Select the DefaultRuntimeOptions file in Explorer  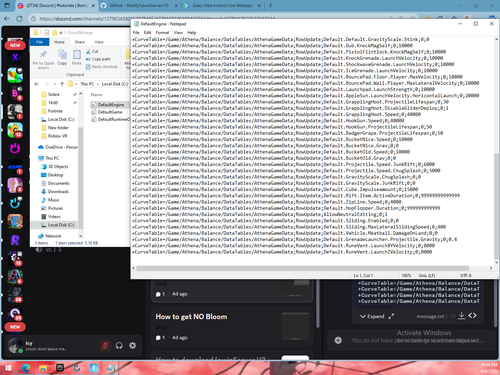tap(110, 119)
